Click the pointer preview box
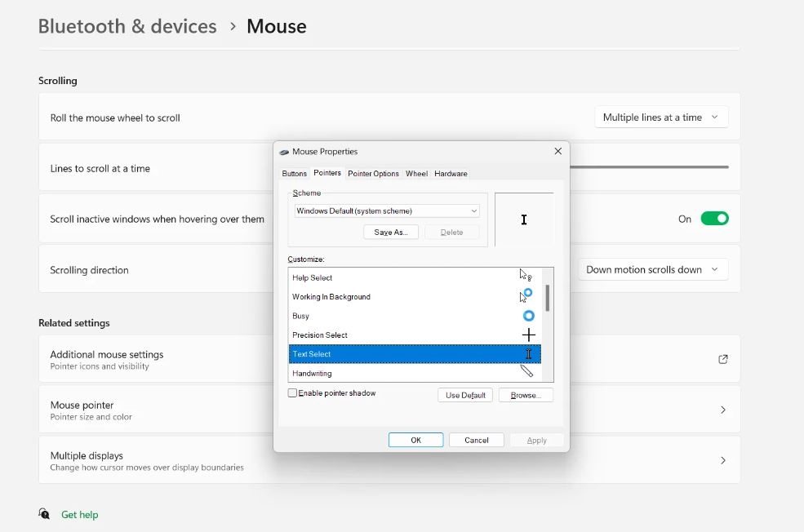This screenshot has width=804, height=532. 524,219
